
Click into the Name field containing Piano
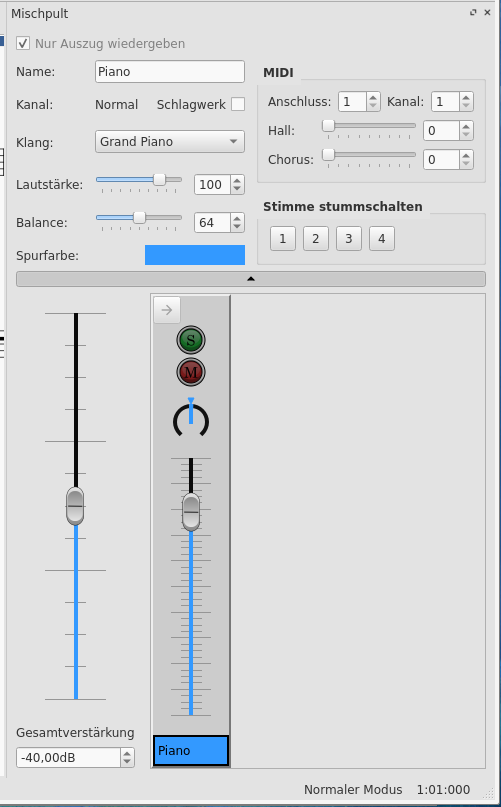pos(170,72)
